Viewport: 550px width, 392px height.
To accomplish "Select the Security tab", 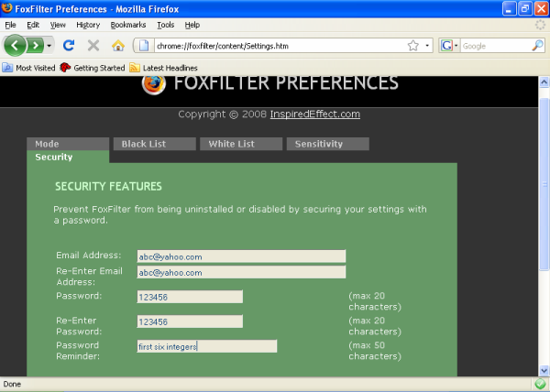I will tap(68, 157).
